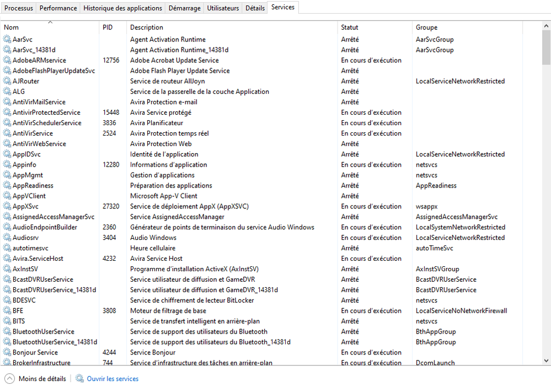The height and width of the screenshot is (392, 551).
Task: Click the BITS service gear icon
Action: (x=7, y=321)
